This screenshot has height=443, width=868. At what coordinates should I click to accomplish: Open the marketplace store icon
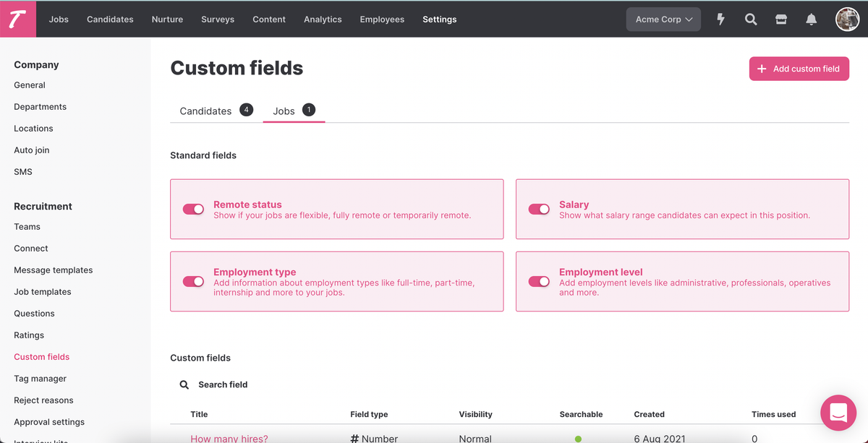(x=781, y=20)
